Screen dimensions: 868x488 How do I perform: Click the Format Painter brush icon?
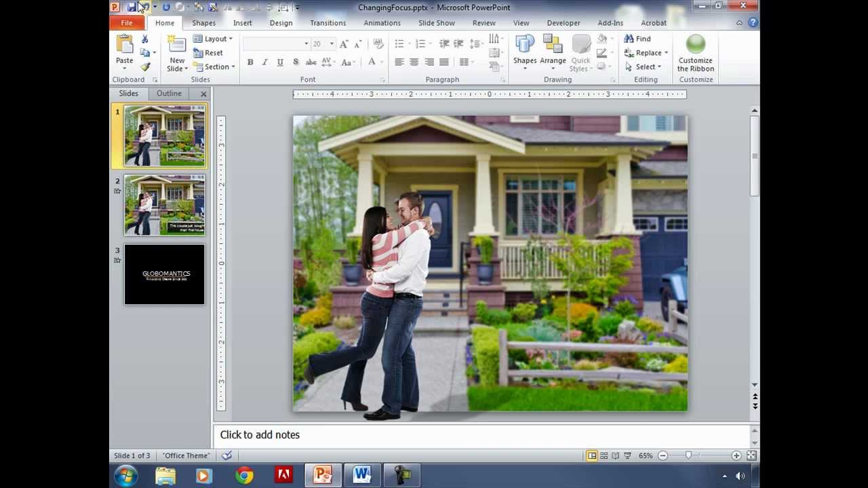pos(144,66)
